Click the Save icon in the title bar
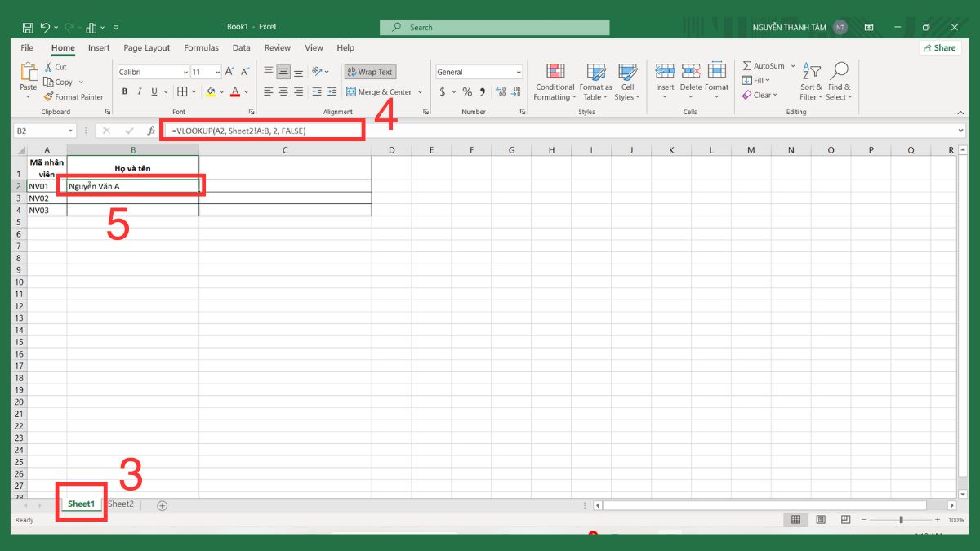The image size is (980, 551). 28,27
